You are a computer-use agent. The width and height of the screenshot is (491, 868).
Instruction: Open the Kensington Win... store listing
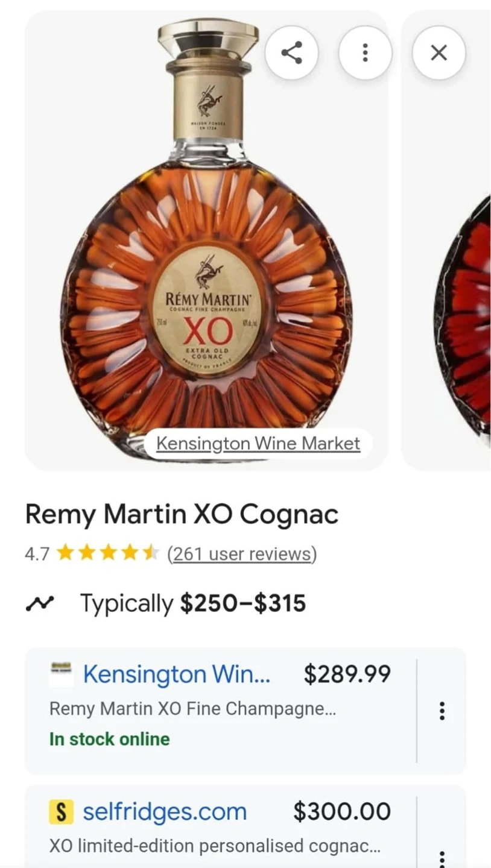[177, 674]
